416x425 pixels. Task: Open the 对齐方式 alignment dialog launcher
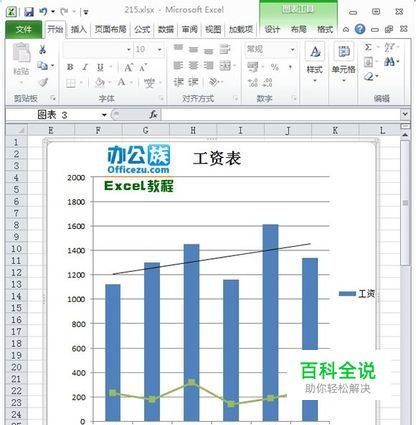(235, 98)
